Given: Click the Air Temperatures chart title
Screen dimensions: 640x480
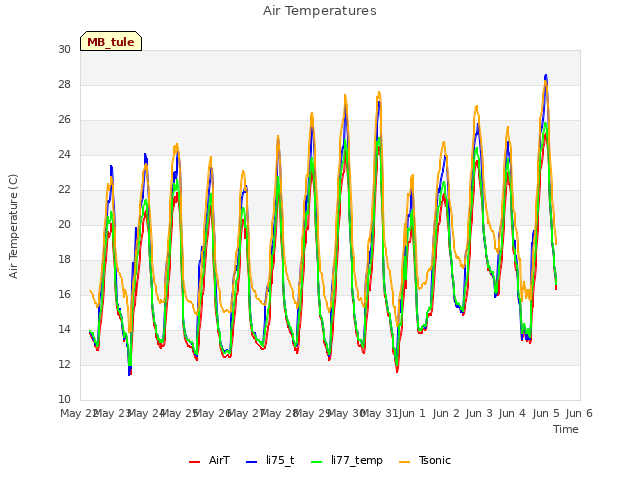Looking at the screenshot, I should point(320,11).
